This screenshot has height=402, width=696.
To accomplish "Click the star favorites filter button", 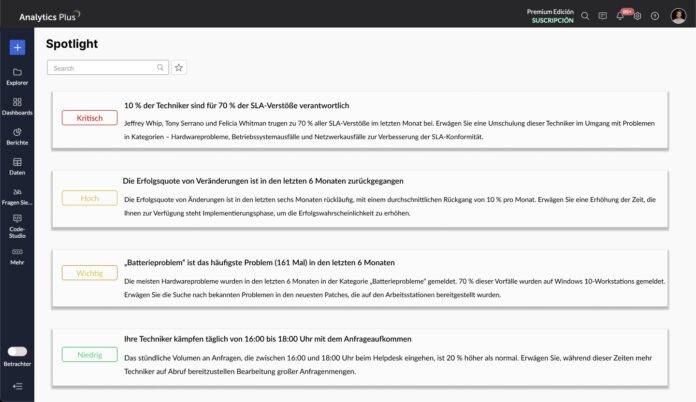I will pos(179,67).
